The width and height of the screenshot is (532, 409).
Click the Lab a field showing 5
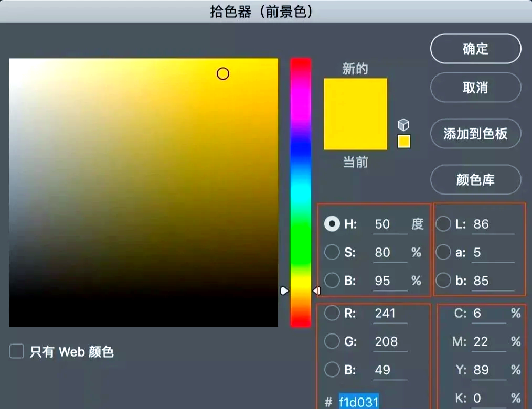(493, 253)
